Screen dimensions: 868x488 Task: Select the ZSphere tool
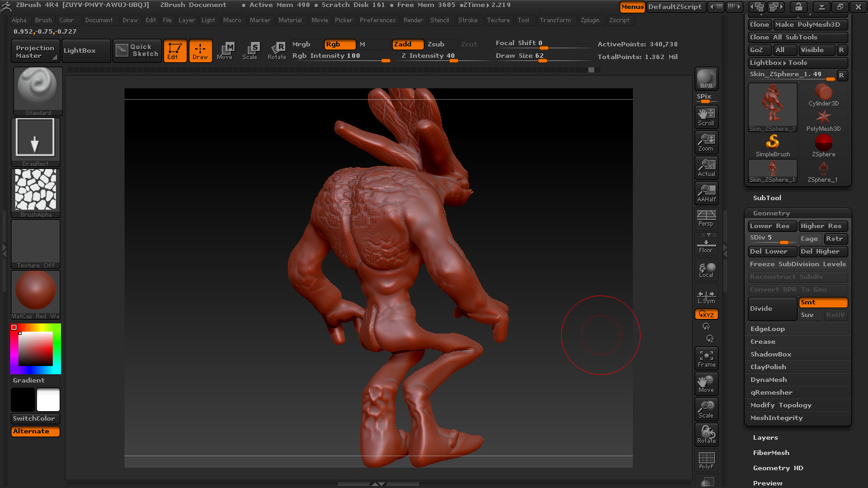coord(824,146)
